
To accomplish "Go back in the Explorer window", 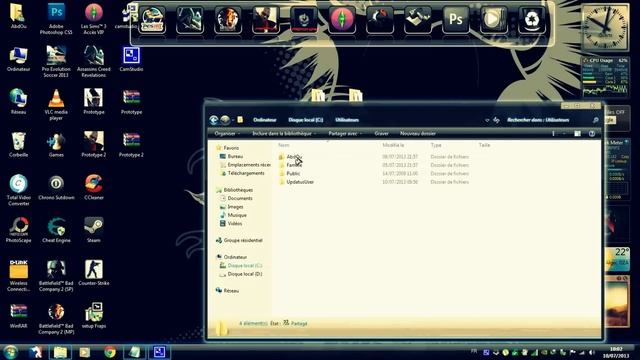I will click(213, 120).
